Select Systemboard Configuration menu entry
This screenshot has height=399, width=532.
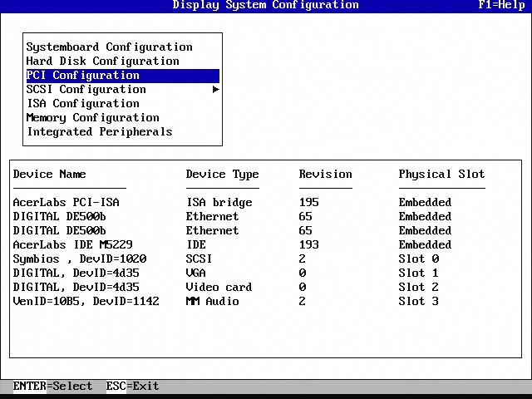109,47
